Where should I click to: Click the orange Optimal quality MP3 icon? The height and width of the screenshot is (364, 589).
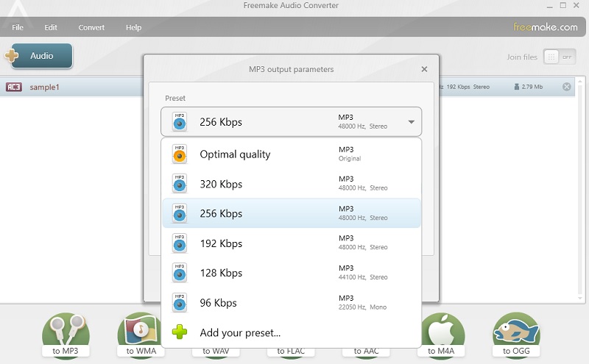tap(180, 154)
